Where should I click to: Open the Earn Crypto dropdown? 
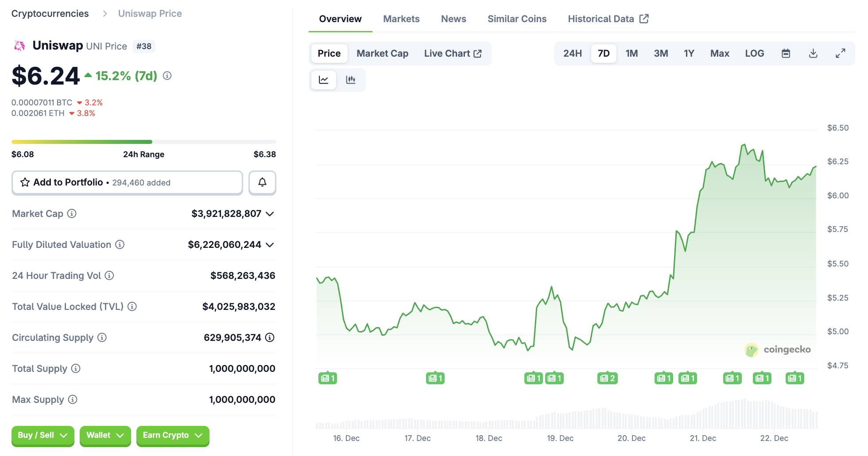tap(172, 436)
